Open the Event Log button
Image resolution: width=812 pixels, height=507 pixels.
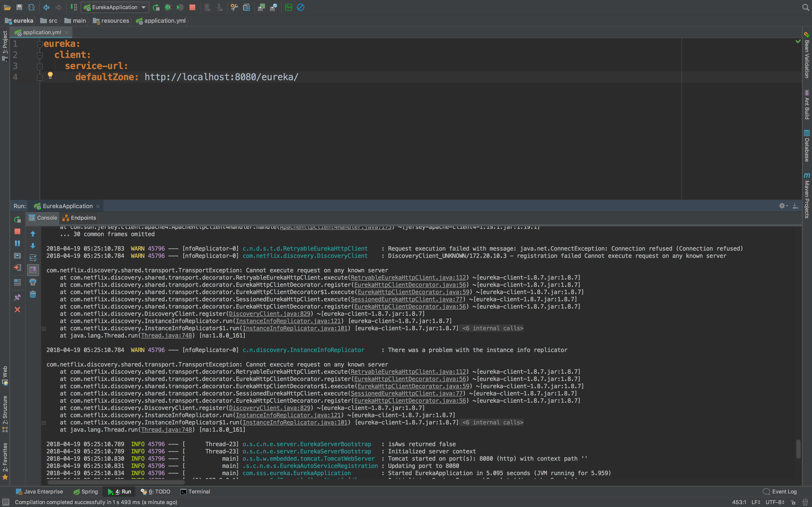780,492
